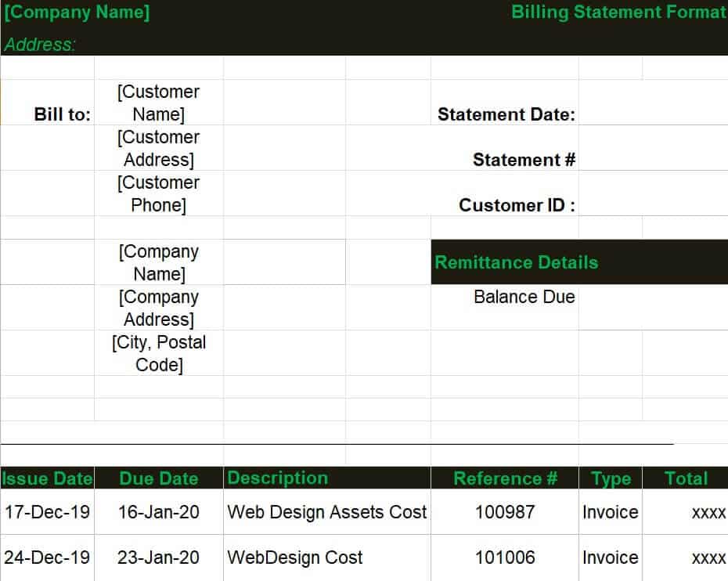Screen dimensions: 728x581
Task: Select the [Customer Address] placeholder cell
Action: (x=158, y=149)
